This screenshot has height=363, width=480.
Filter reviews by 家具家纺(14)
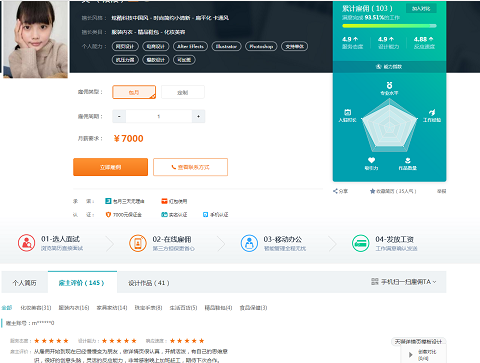[x=112, y=307]
